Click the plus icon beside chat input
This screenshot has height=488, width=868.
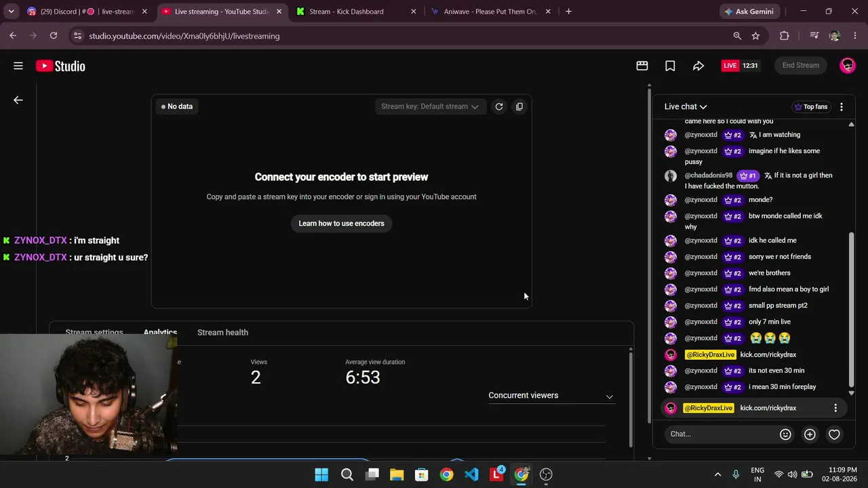tap(810, 434)
